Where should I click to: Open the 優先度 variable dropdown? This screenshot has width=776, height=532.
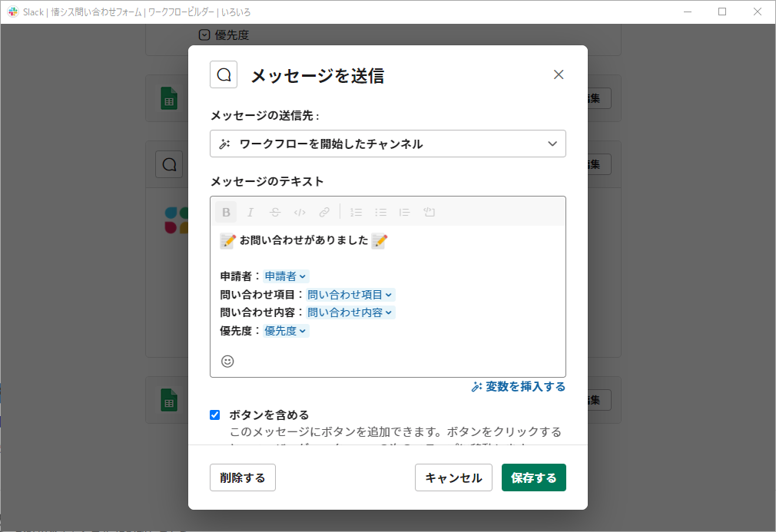coord(285,330)
